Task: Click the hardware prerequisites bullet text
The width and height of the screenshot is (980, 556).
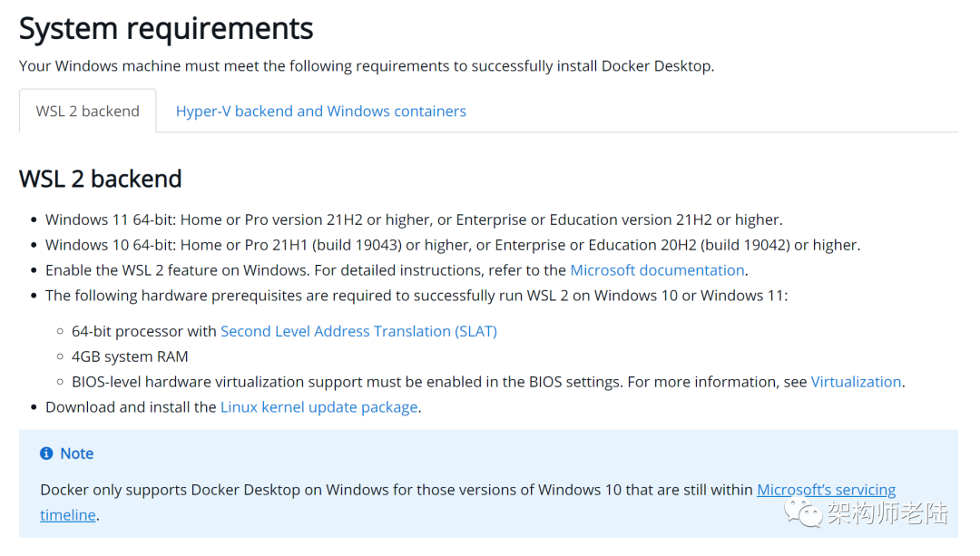Action: (416, 296)
